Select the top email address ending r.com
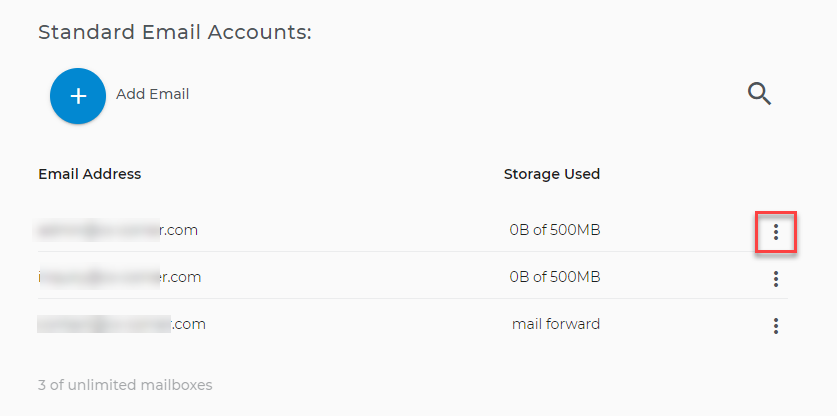Screen dimensions: 837x416 click(115, 230)
